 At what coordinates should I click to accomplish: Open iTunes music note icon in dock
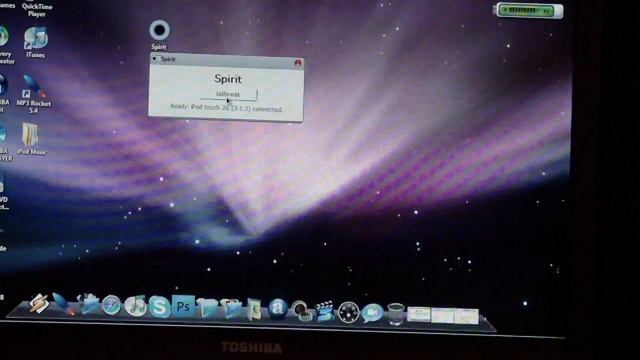coord(135,306)
